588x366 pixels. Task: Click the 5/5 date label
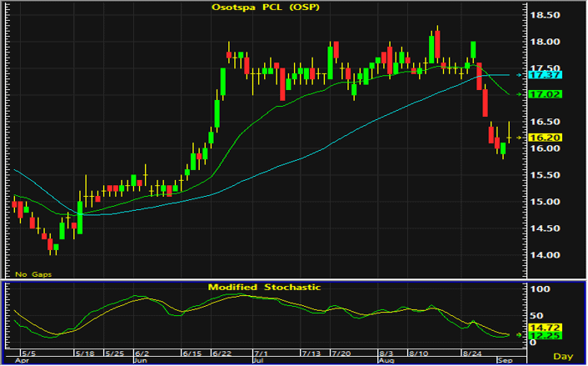pos(29,353)
